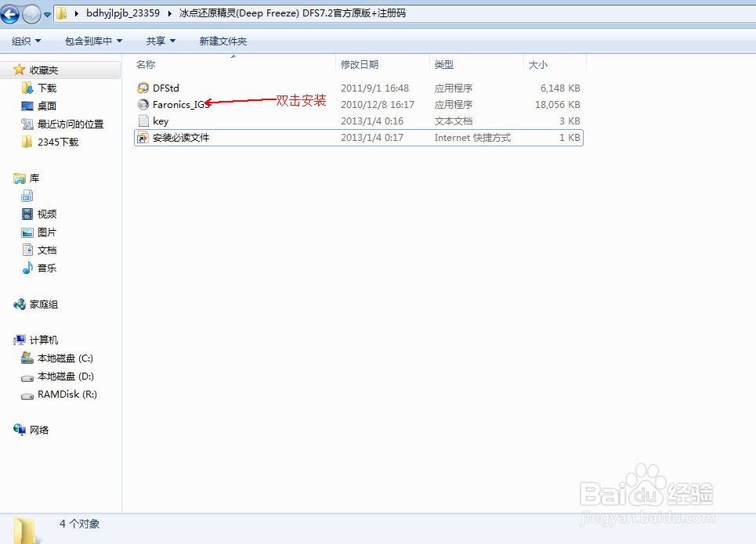Sort by the 类型 column header

pyautogui.click(x=444, y=64)
